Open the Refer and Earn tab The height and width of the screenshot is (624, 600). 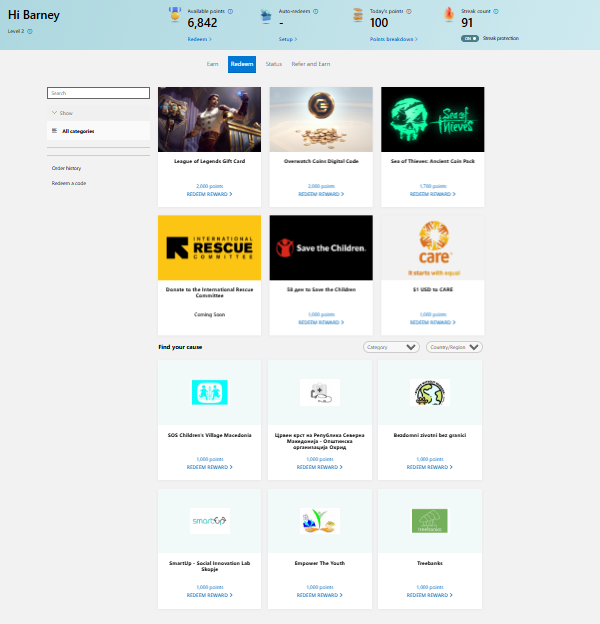point(311,64)
